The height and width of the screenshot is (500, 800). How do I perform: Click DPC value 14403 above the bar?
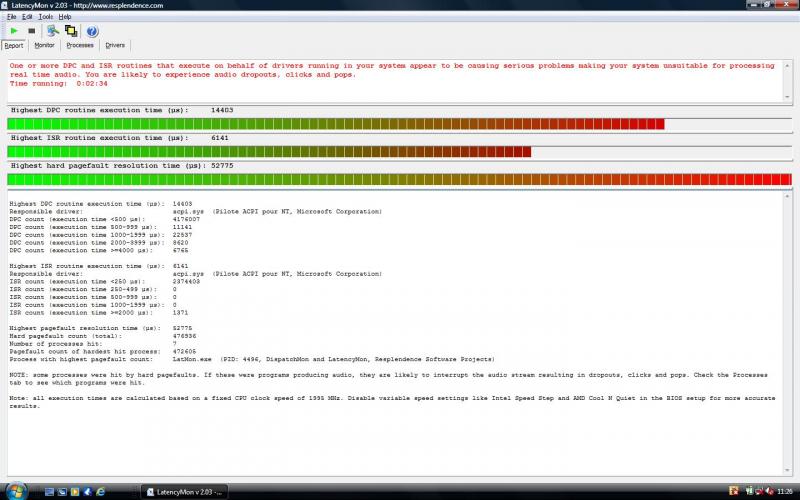click(x=222, y=110)
